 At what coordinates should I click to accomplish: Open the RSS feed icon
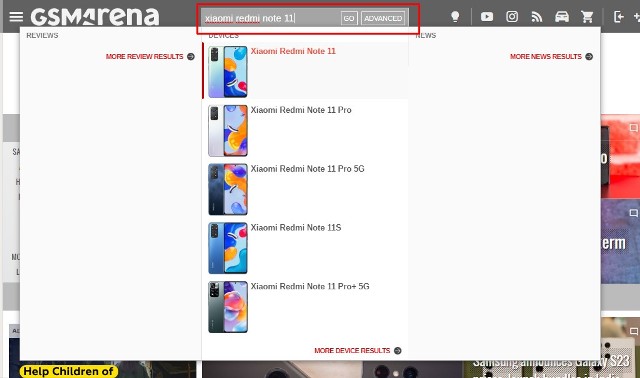point(537,17)
